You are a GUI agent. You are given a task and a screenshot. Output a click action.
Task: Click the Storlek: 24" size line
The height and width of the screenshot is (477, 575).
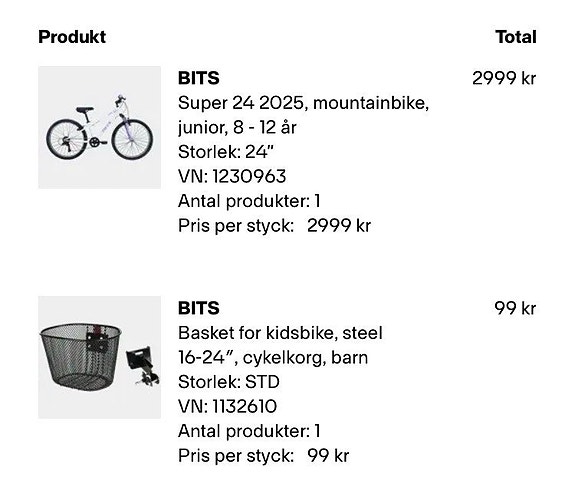(x=226, y=152)
